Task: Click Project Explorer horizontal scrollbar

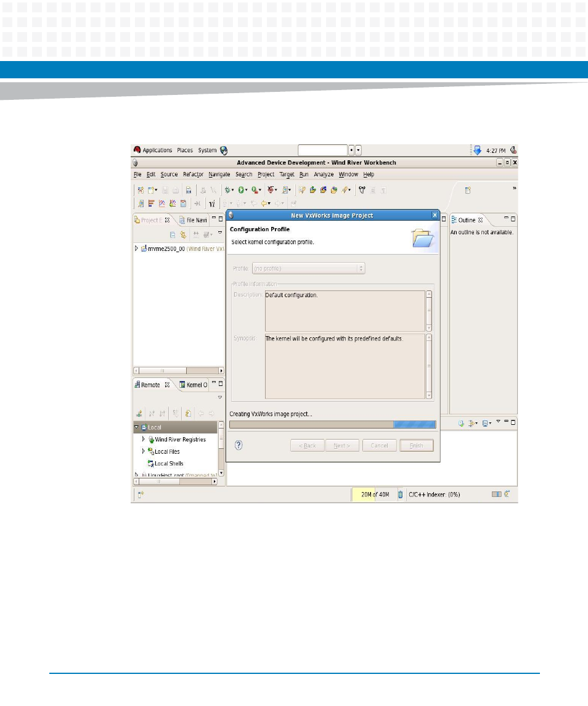Action: pos(179,371)
